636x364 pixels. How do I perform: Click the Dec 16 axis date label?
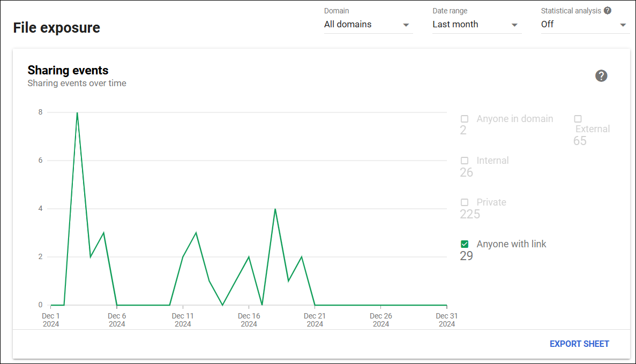tap(249, 320)
